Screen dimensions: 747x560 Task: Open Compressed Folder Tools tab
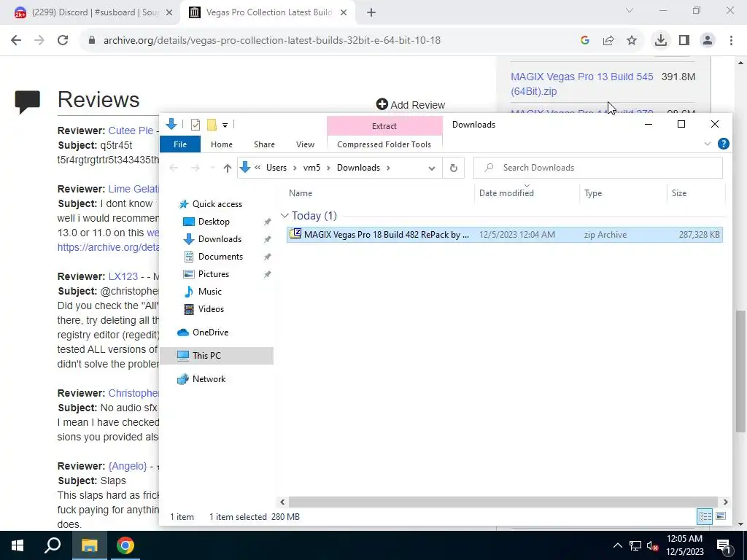pyautogui.click(x=384, y=144)
